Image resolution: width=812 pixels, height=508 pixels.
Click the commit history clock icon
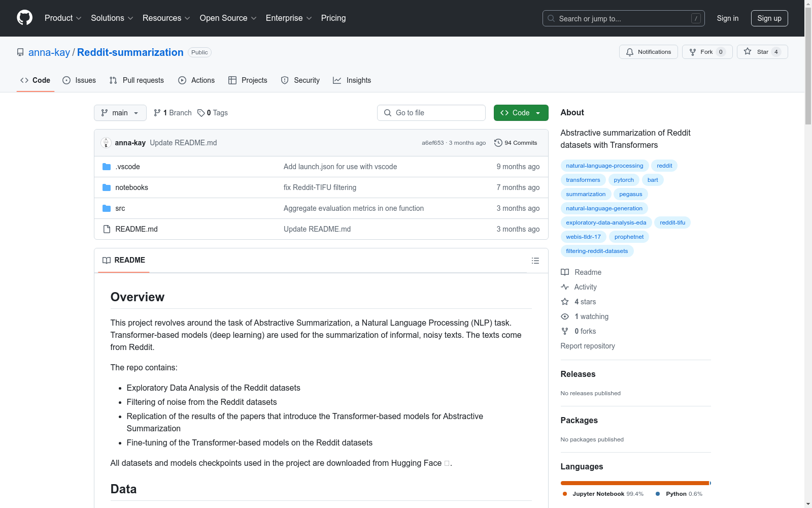coord(498,143)
